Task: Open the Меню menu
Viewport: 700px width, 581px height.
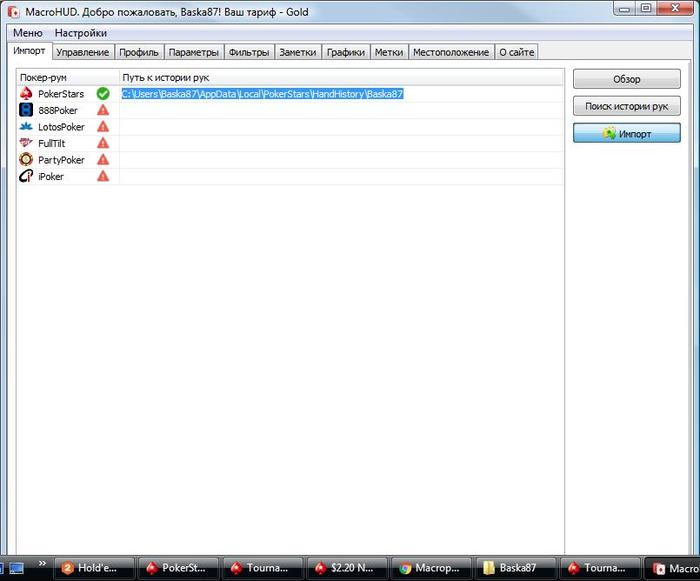Action: (x=28, y=33)
